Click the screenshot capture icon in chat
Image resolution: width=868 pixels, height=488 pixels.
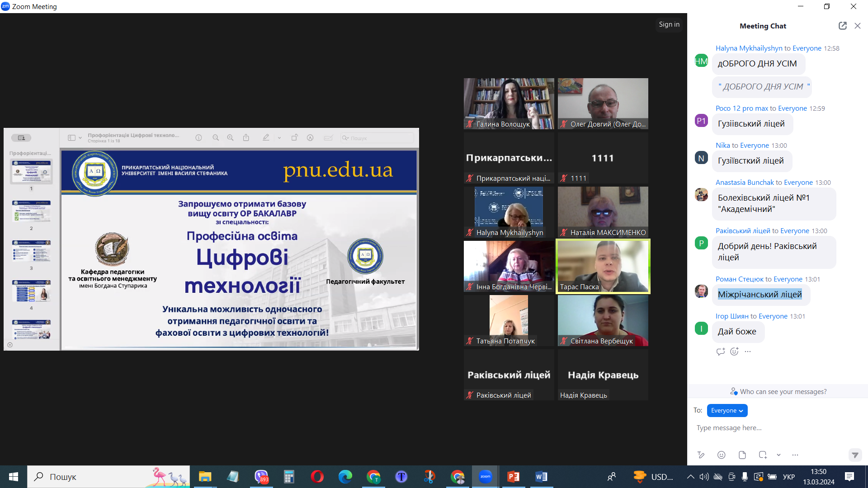tap(763, 455)
